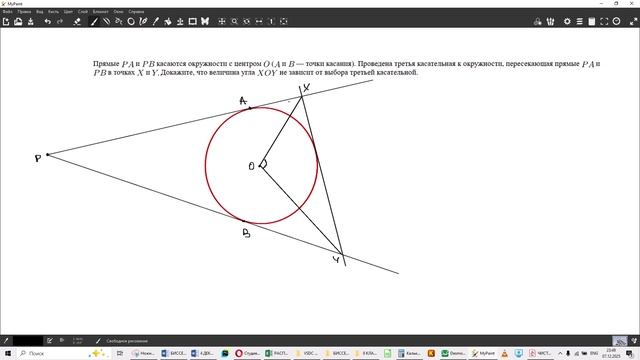
Task: Switch to MyPaint taskbar button
Action: click(x=483, y=353)
